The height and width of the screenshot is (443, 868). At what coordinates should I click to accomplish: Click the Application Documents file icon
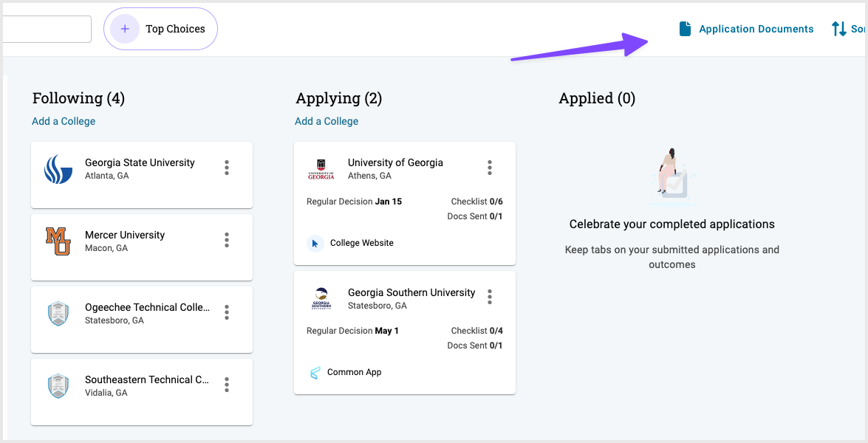pyautogui.click(x=685, y=29)
